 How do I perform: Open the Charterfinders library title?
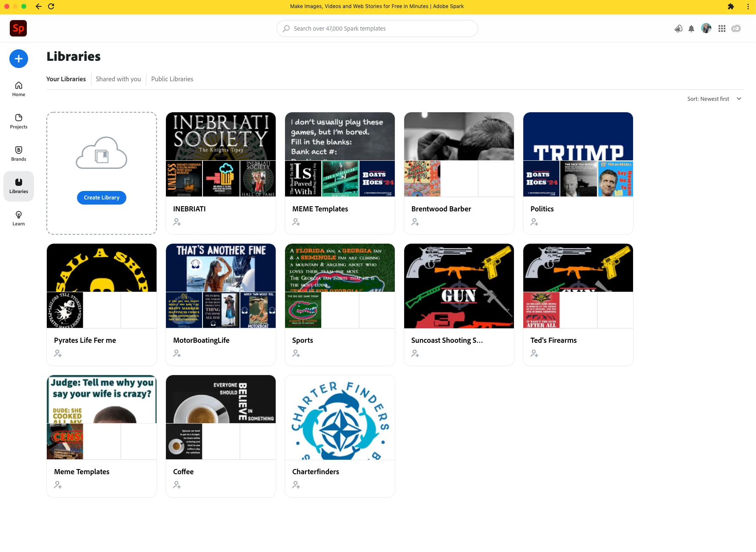(x=316, y=472)
